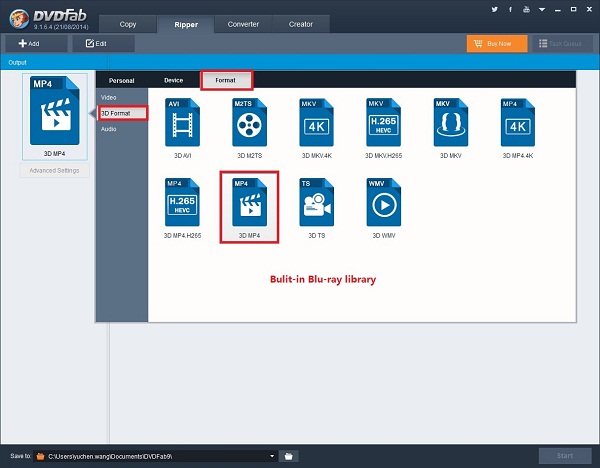Click the orange folder icon beside Save to

pyautogui.click(x=40, y=456)
